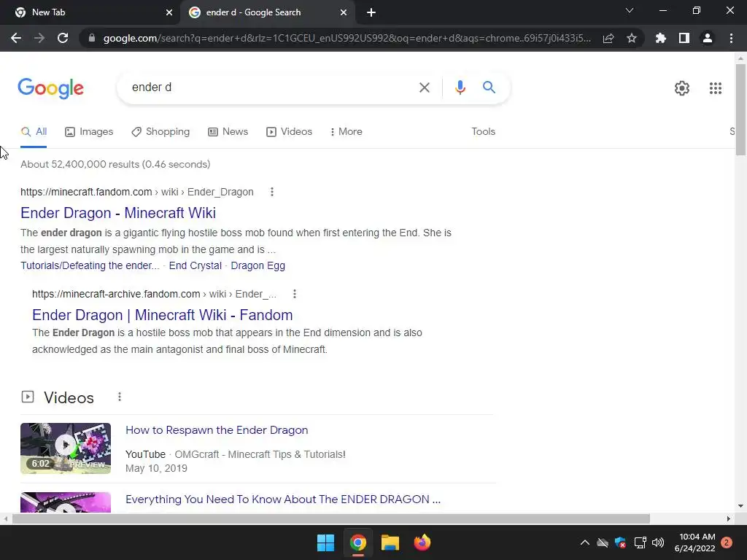This screenshot has width=747, height=560.
Task: Open Everything You Need To Know video link
Action: 283,499
